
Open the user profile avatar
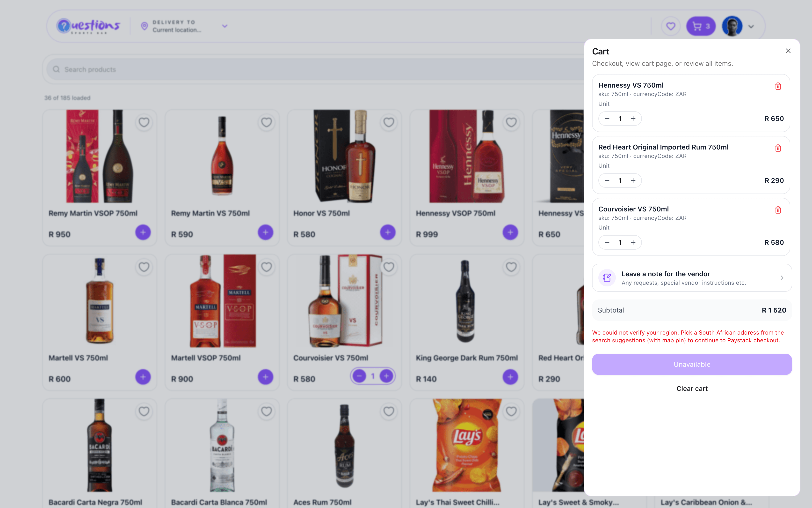pos(732,26)
